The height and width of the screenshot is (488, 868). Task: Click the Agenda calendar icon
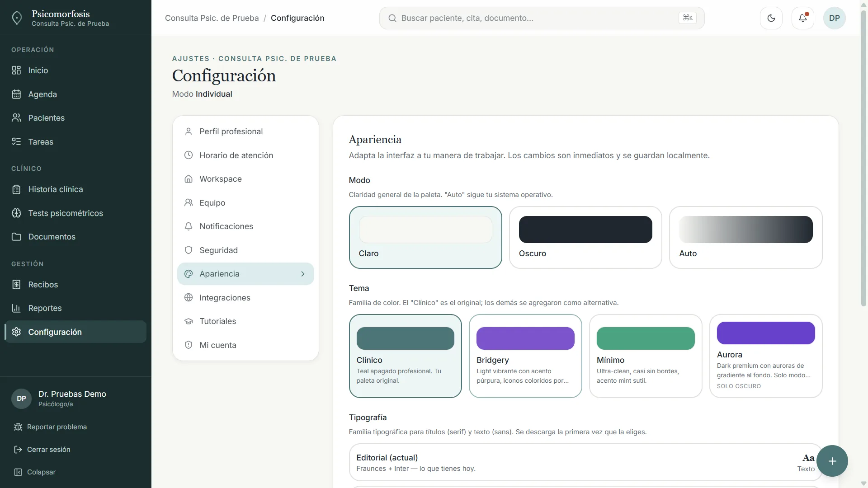pos(16,94)
